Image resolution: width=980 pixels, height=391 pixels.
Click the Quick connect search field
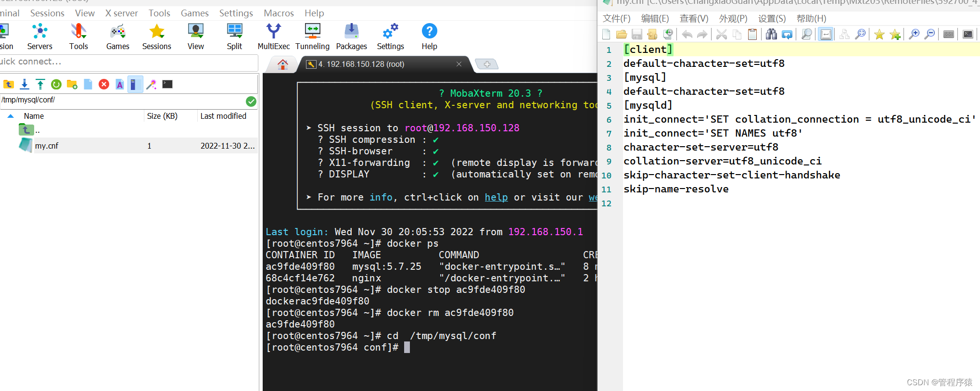129,62
